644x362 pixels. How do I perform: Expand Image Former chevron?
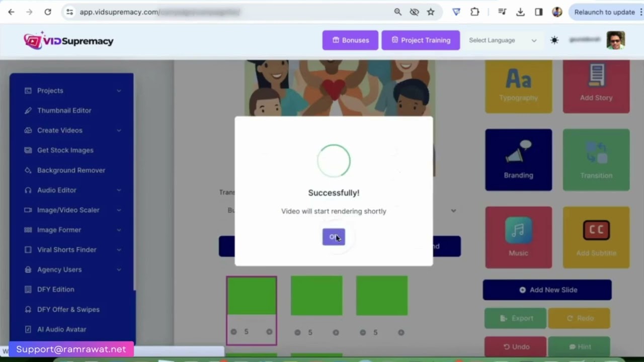[x=119, y=230]
